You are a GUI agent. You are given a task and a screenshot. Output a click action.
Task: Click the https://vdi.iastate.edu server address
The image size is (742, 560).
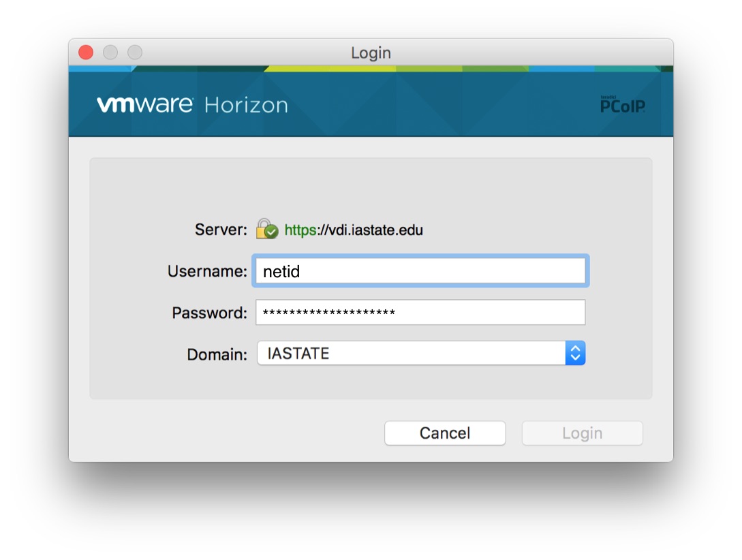click(x=354, y=230)
